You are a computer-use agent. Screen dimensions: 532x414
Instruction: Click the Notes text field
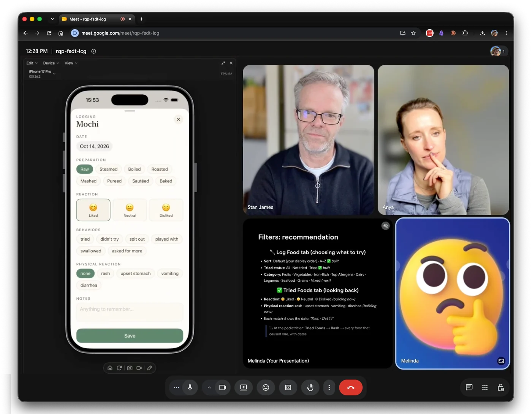(x=130, y=312)
